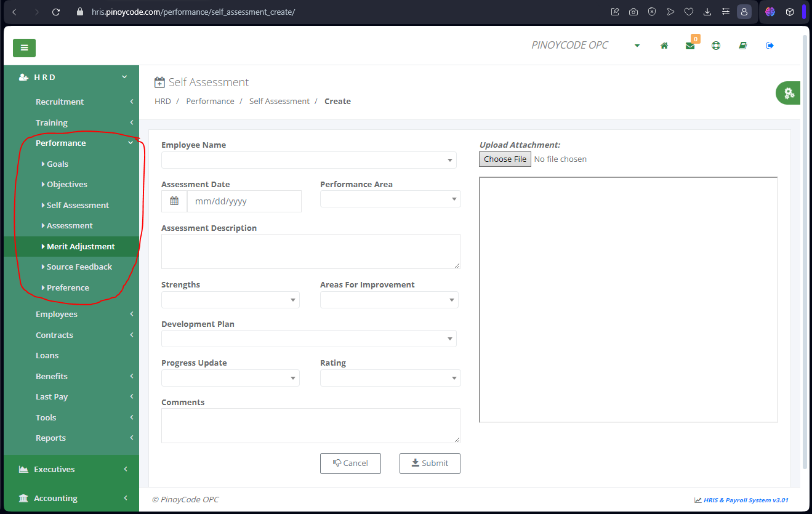812x514 pixels.
Task: Follow the Self Assessment breadcrumb link
Action: pyautogui.click(x=279, y=101)
